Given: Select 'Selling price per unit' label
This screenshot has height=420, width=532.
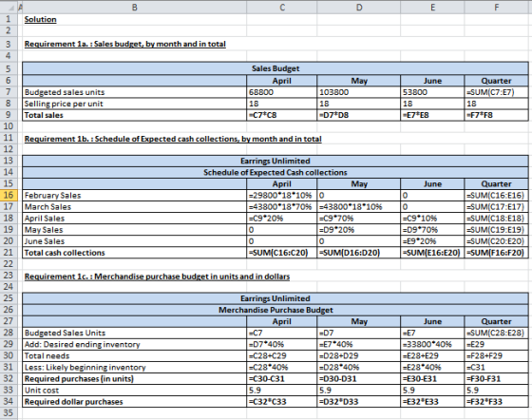Looking at the screenshot, I should [134, 104].
